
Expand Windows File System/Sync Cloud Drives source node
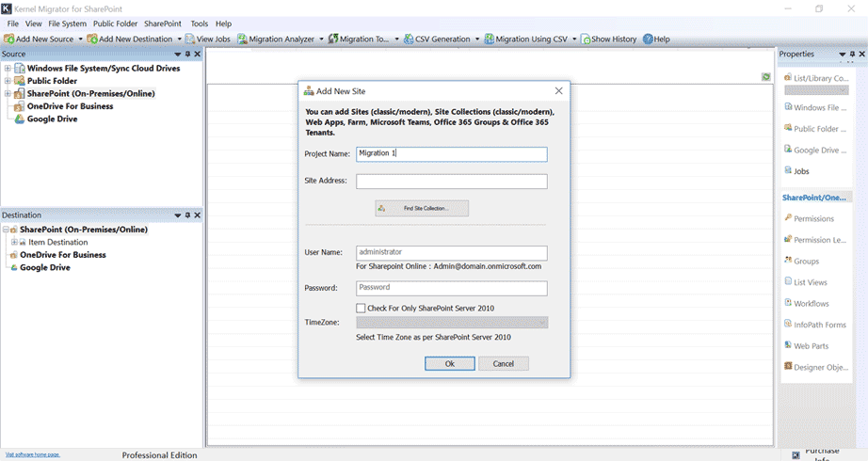point(8,68)
